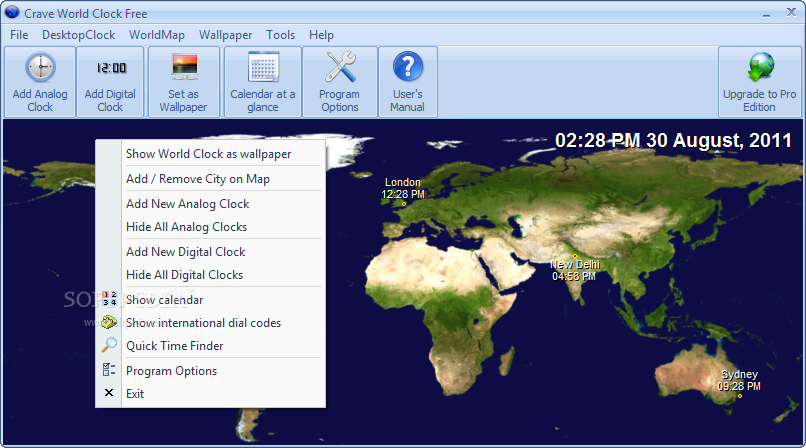Viewport: 806px width, 448px height.
Task: Open the Wallpaper menu
Action: 226,35
